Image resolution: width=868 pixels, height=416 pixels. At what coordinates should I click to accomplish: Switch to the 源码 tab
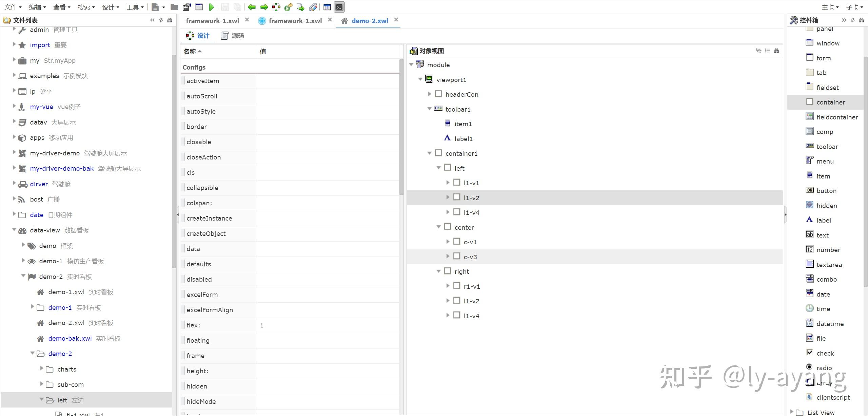[x=237, y=35]
